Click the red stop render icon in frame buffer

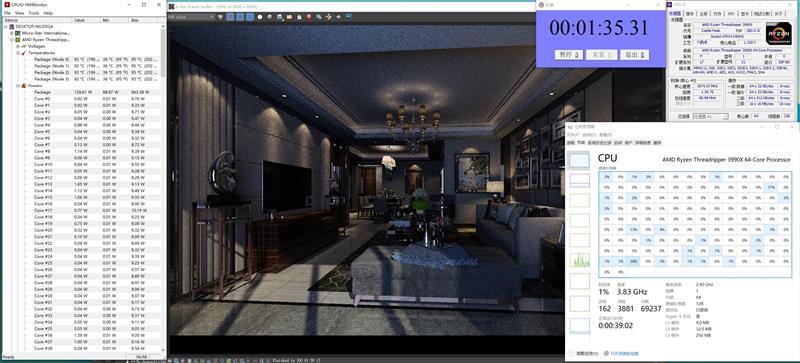click(309, 17)
